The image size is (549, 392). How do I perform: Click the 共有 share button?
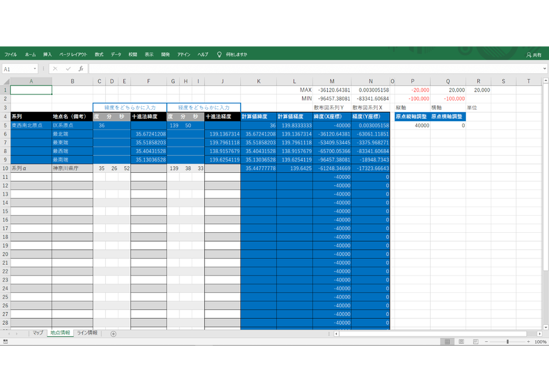534,55
